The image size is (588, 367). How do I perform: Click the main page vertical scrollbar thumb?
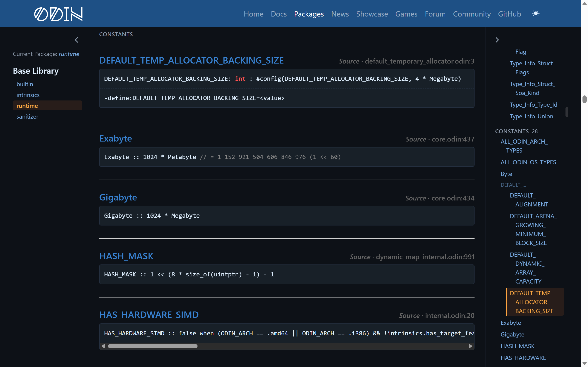coord(584,100)
